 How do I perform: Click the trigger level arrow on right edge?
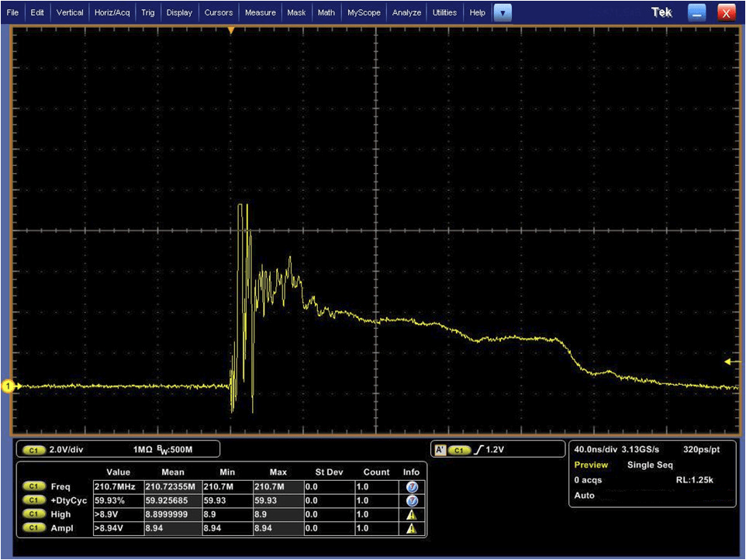click(x=731, y=361)
